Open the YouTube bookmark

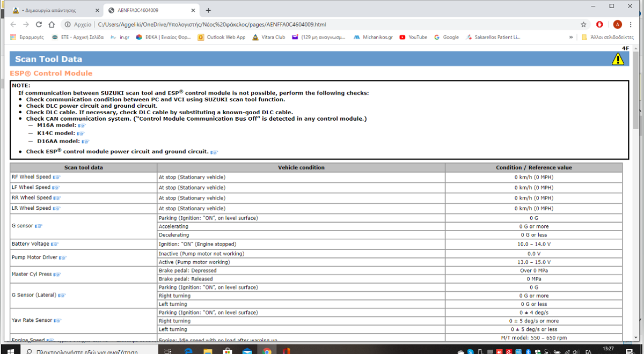pyautogui.click(x=413, y=37)
